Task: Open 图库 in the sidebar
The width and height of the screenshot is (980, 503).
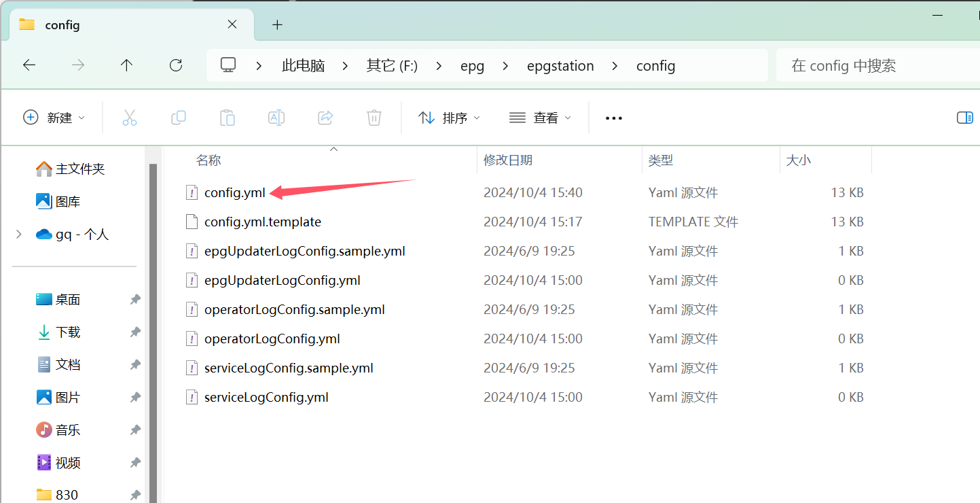Action: [58, 201]
